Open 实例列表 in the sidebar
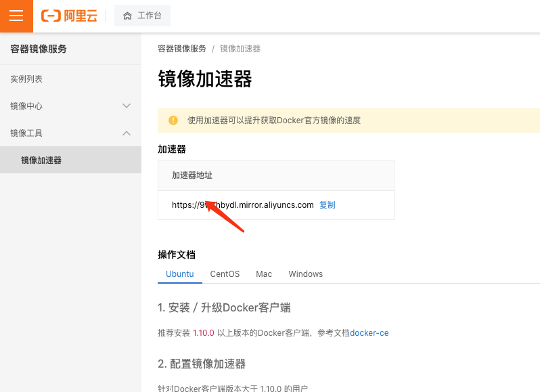This screenshot has height=392, width=540. 26,79
